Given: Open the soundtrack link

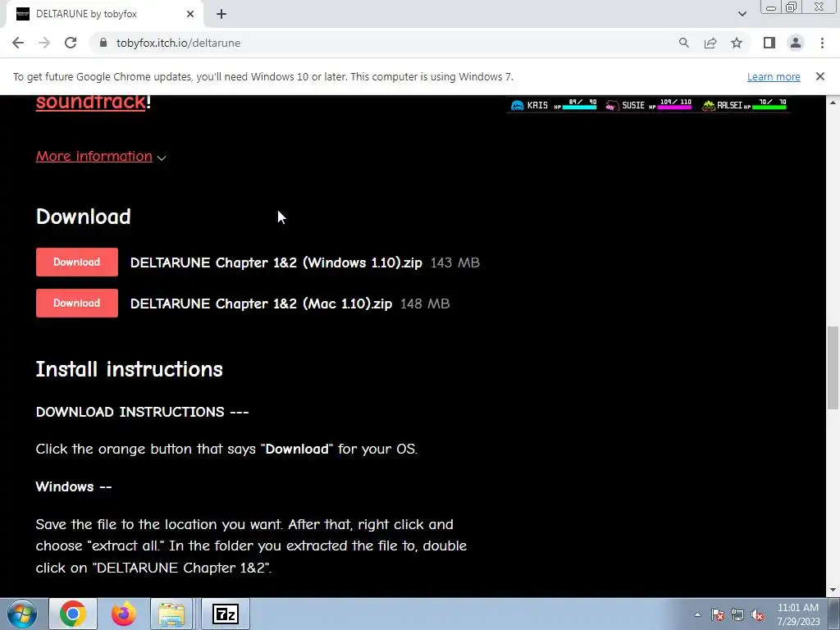Looking at the screenshot, I should tap(90, 103).
